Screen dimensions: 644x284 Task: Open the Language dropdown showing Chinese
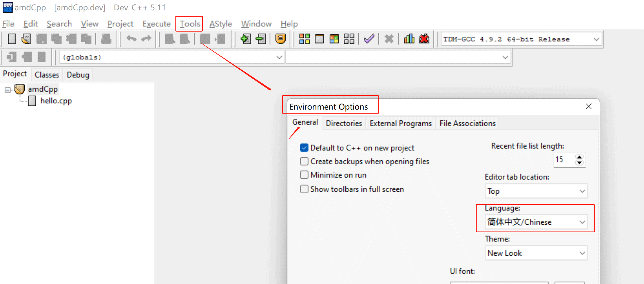point(536,222)
